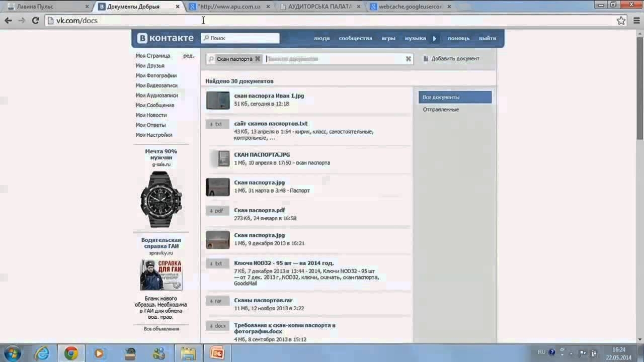Click the browser Back arrow
The height and width of the screenshot is (362, 644).
click(8, 21)
